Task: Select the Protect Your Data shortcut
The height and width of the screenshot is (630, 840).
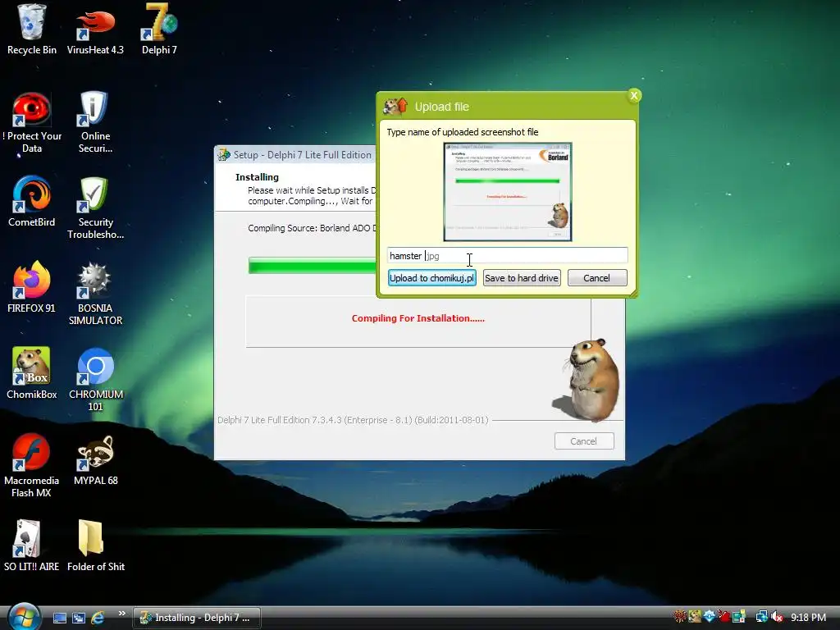Action: point(31,123)
